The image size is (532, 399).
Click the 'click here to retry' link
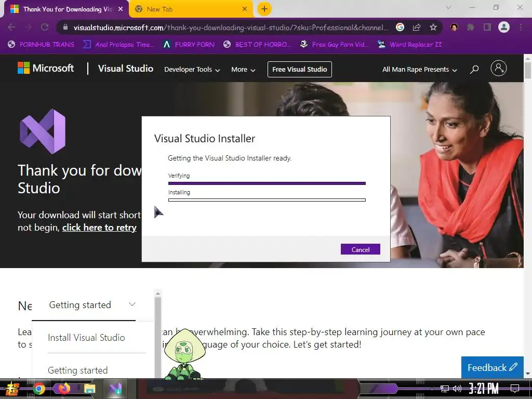[99, 228]
